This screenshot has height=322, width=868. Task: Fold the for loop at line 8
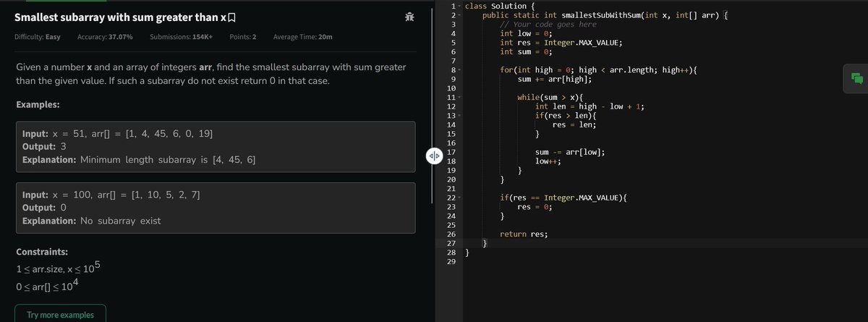coord(459,69)
